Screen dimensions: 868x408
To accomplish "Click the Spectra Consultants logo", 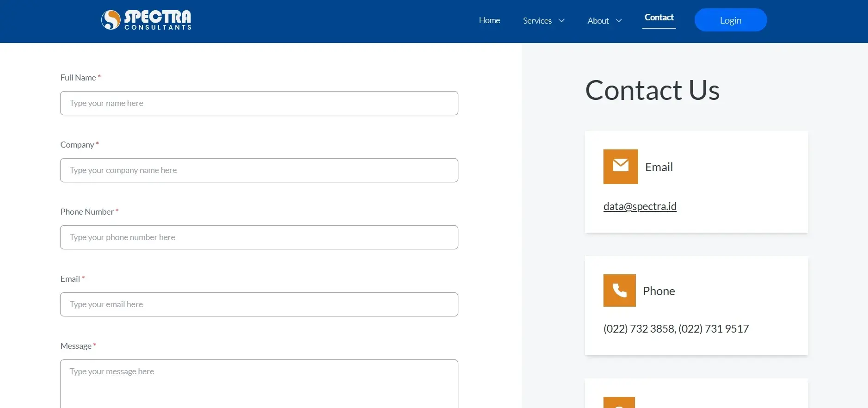I will pyautogui.click(x=146, y=20).
